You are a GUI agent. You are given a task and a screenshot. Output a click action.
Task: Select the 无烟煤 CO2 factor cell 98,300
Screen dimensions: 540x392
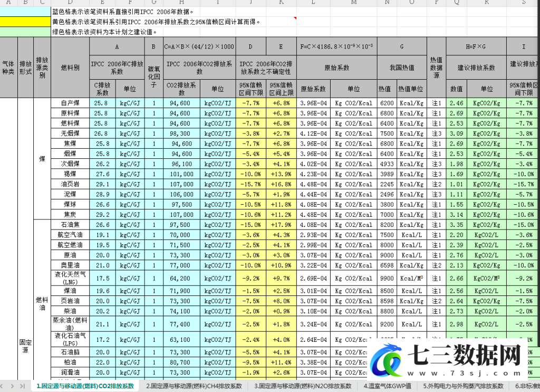[181, 133]
